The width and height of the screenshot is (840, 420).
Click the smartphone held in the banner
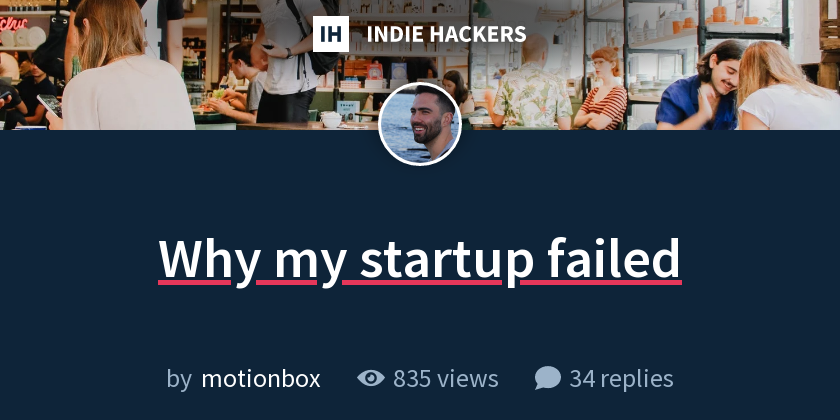coord(50,106)
